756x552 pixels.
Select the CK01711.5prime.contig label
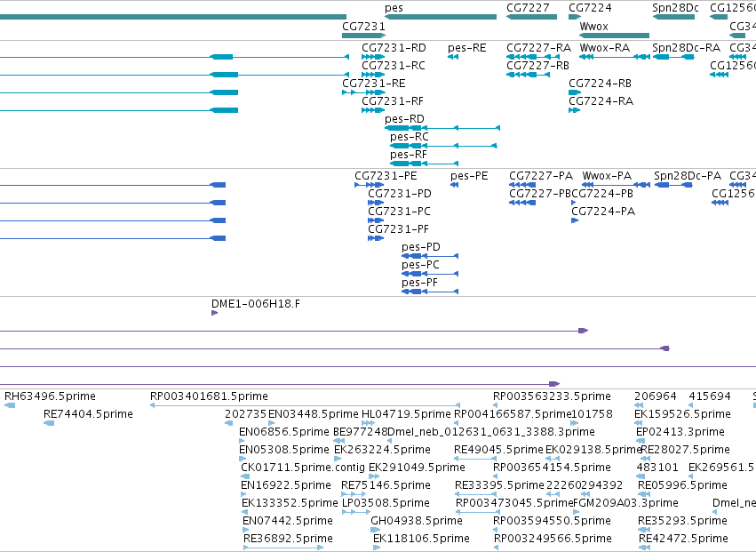pyautogui.click(x=303, y=468)
